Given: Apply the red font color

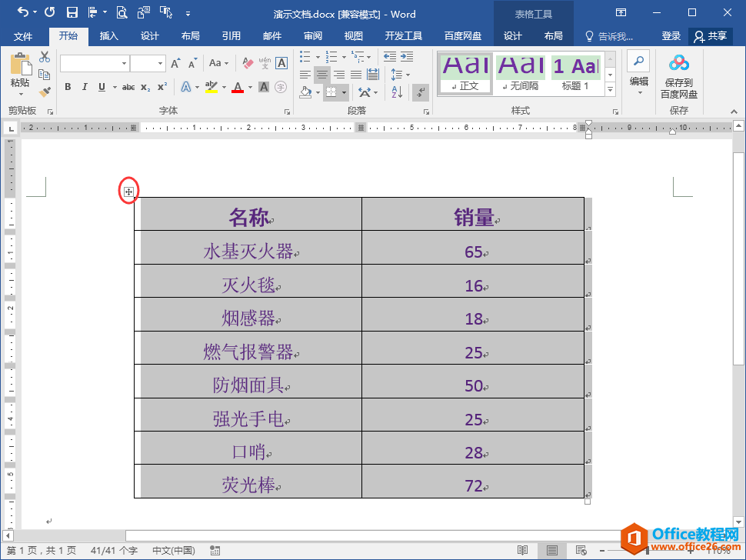Looking at the screenshot, I should 238,87.
